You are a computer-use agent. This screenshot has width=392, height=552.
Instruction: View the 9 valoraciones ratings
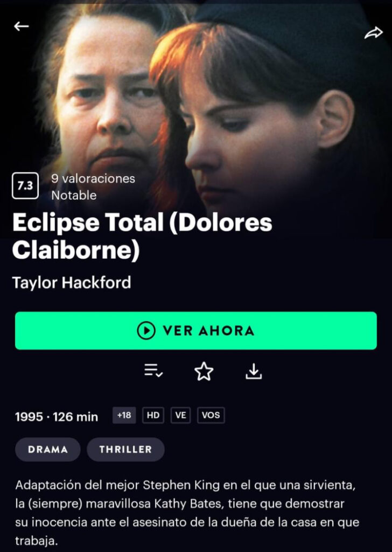[x=93, y=178]
